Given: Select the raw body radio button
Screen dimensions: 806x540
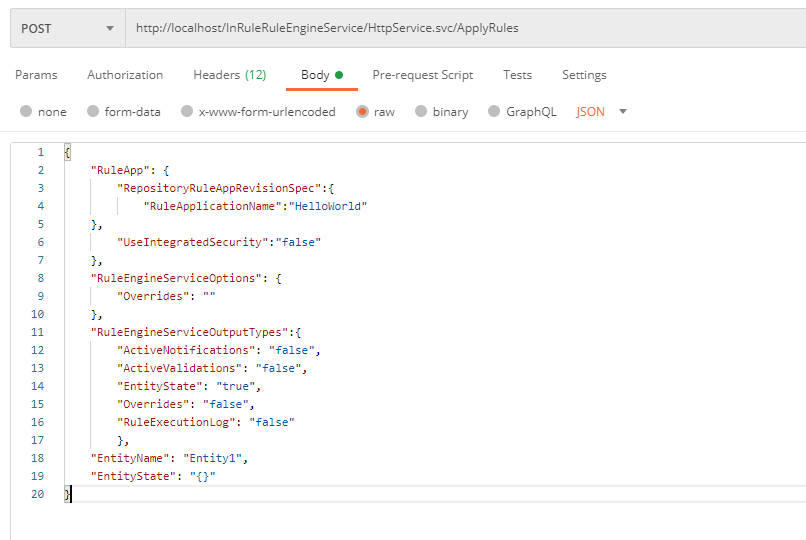Looking at the screenshot, I should tap(362, 112).
